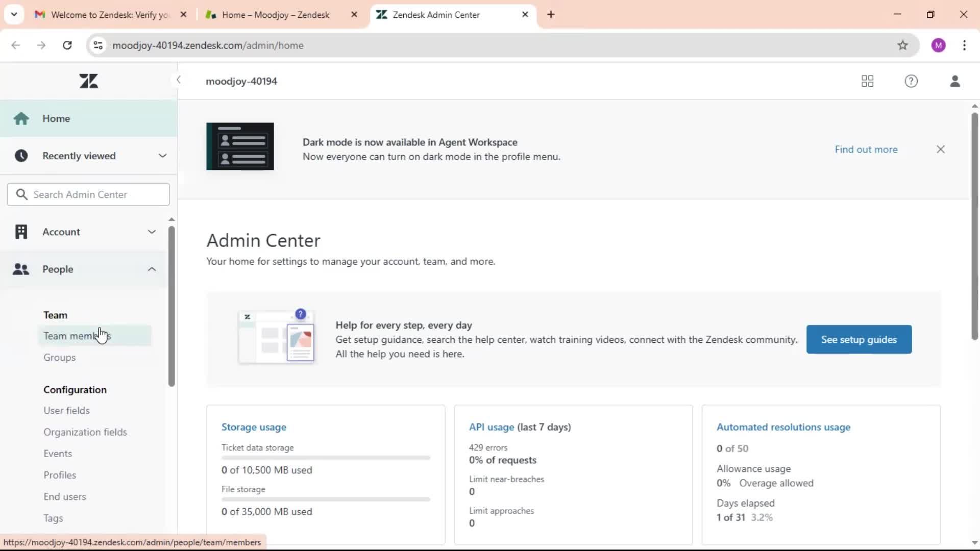Open Groups under Team
The image size is (980, 551).
click(x=59, y=358)
